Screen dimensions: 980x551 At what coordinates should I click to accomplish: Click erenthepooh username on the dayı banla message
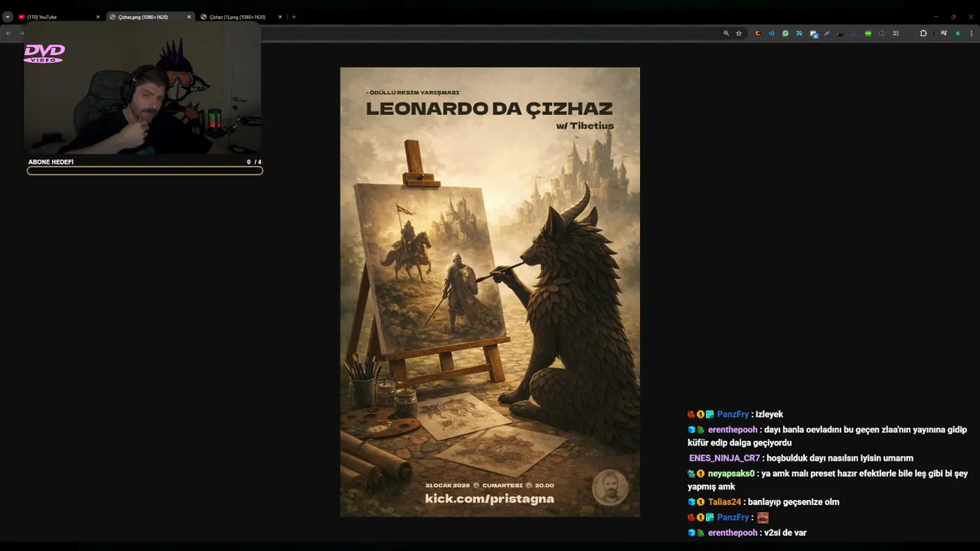point(733,429)
